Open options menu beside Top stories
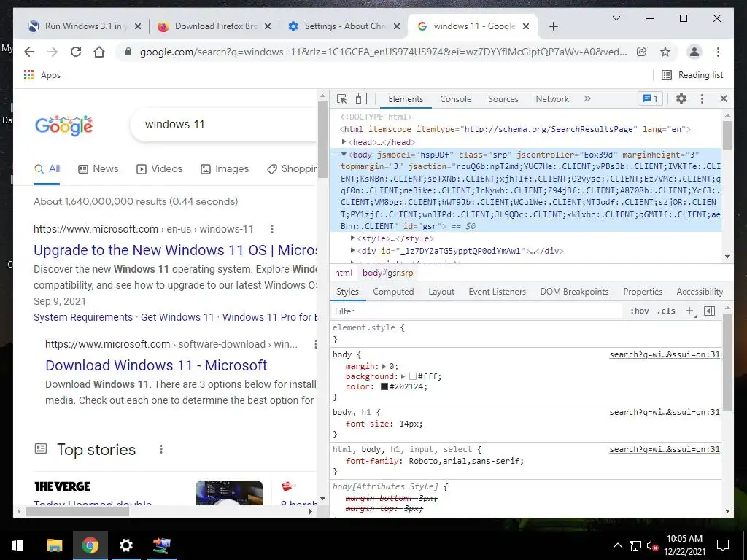This screenshot has width=747, height=560. 161,449
